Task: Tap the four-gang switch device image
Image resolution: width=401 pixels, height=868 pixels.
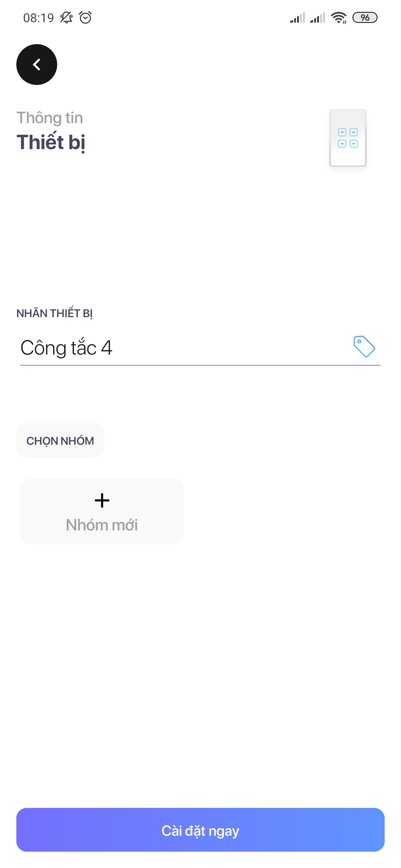Action: pyautogui.click(x=348, y=138)
